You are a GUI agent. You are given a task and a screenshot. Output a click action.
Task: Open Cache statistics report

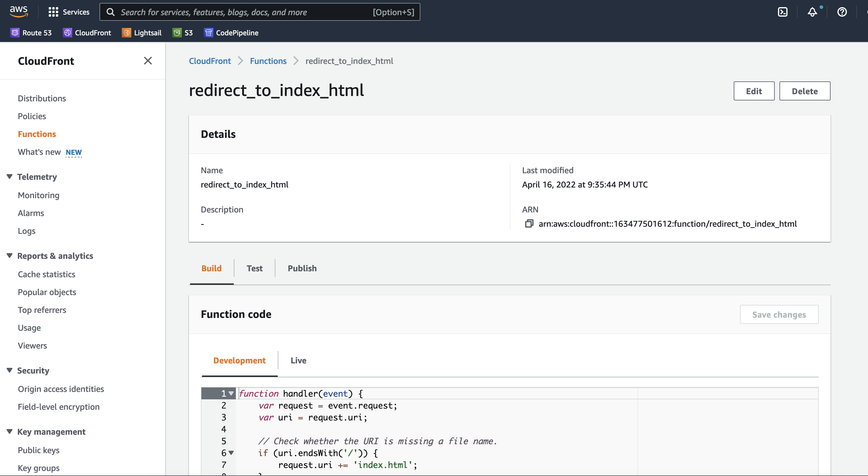click(47, 274)
